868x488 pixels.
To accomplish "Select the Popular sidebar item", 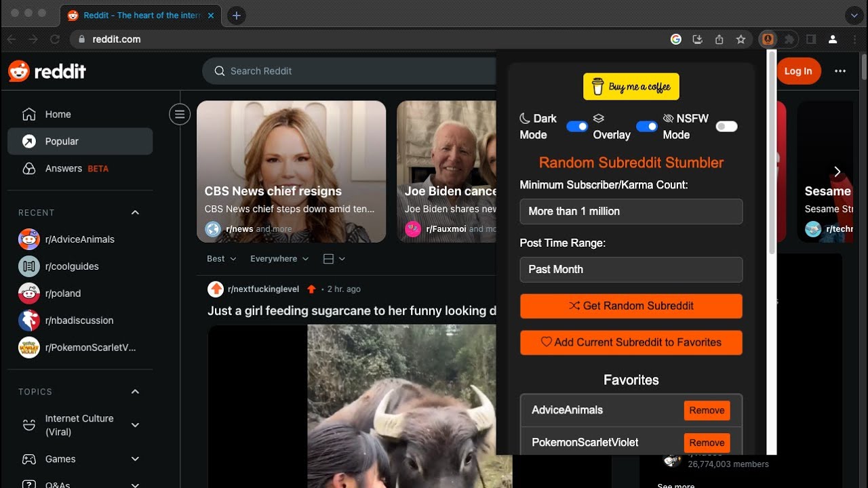I will (x=80, y=141).
